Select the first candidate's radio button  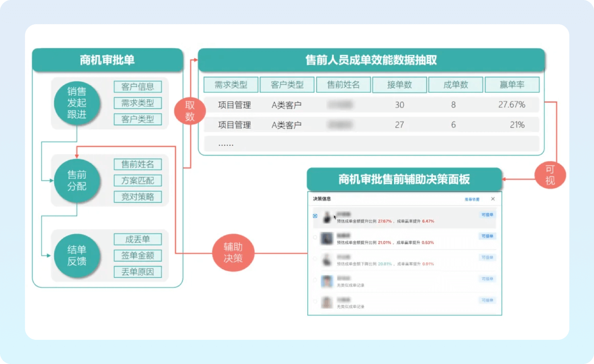[315, 216]
